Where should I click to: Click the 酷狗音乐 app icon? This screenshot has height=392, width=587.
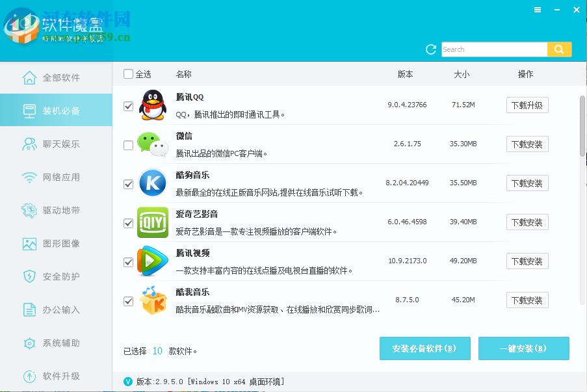coord(152,183)
